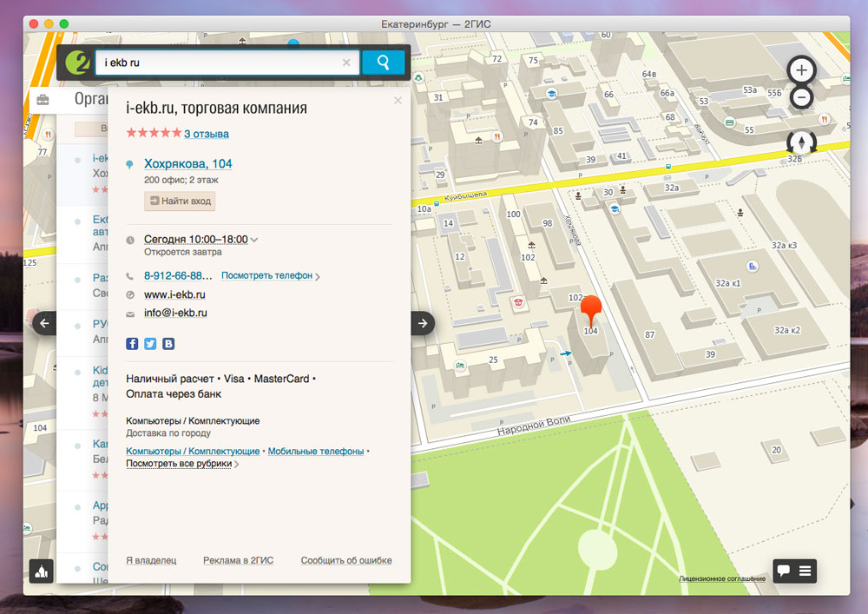Close the company info card

[x=398, y=101]
